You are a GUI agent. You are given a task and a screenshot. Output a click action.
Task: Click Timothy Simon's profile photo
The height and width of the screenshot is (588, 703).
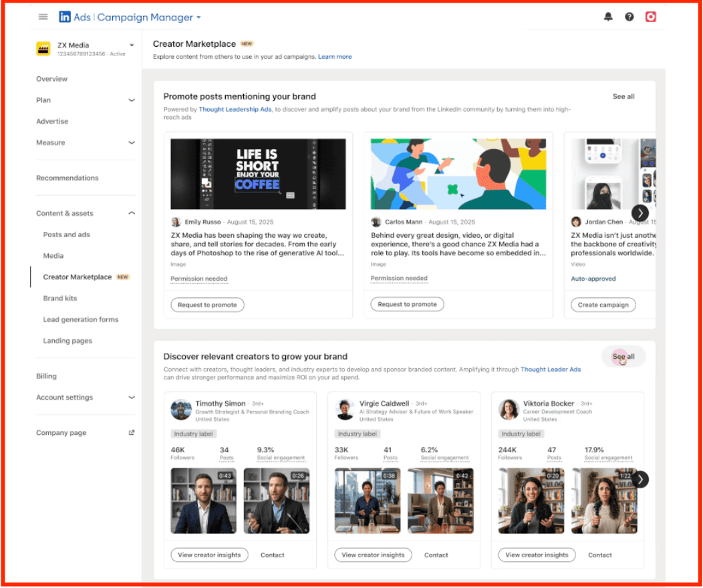coord(181,410)
